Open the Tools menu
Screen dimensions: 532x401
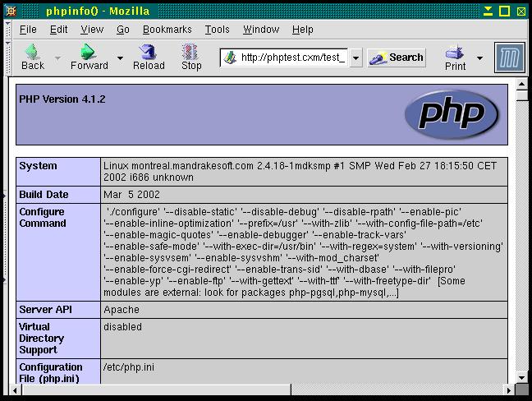click(x=217, y=30)
